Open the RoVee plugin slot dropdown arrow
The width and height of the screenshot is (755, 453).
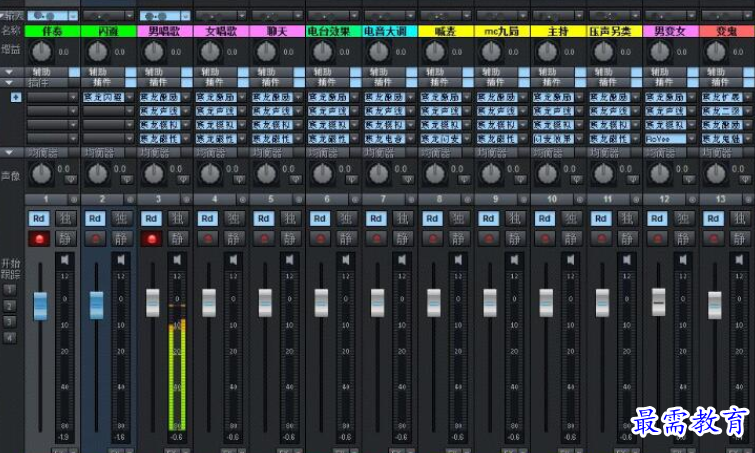tap(691, 139)
